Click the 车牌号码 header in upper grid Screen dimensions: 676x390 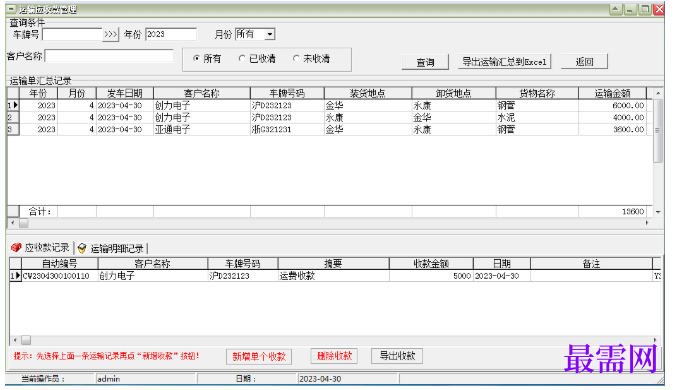point(287,93)
